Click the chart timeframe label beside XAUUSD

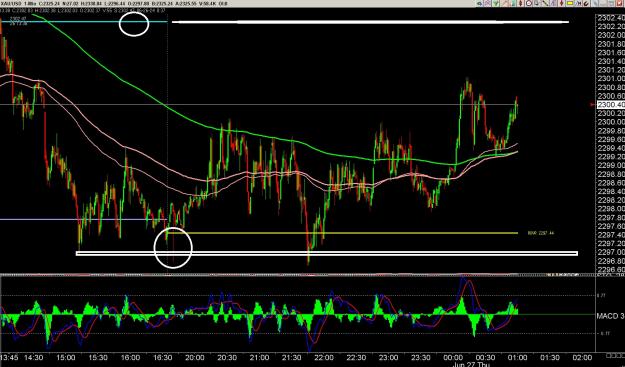30,3
